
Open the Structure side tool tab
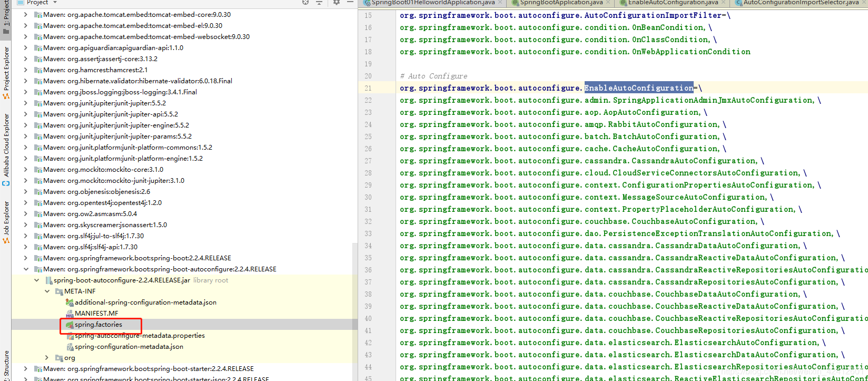point(6,365)
